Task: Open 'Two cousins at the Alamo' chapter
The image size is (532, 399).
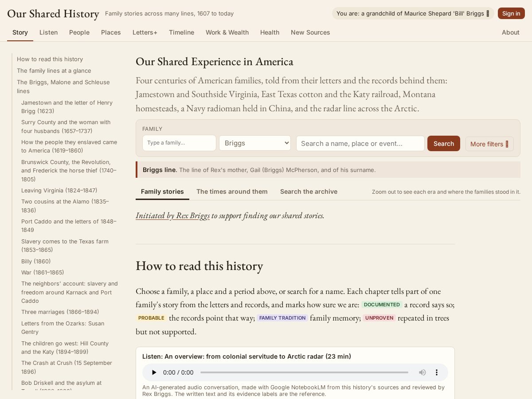Action: pyautogui.click(x=65, y=206)
